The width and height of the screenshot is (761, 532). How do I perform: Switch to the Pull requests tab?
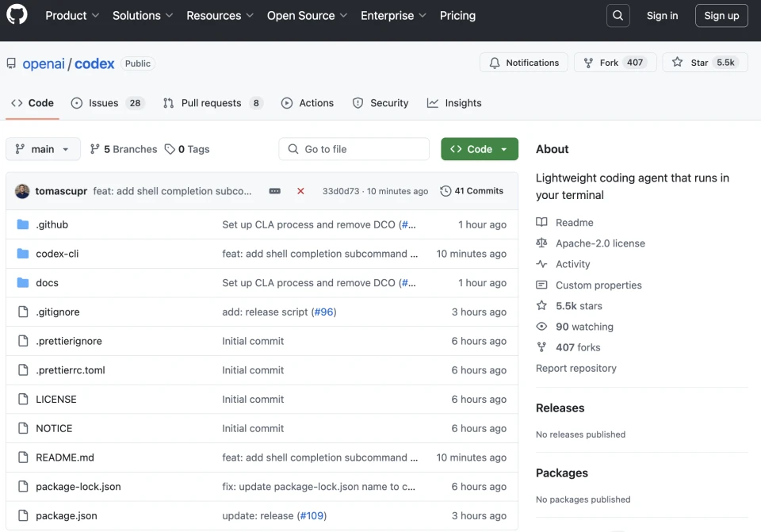click(x=212, y=103)
